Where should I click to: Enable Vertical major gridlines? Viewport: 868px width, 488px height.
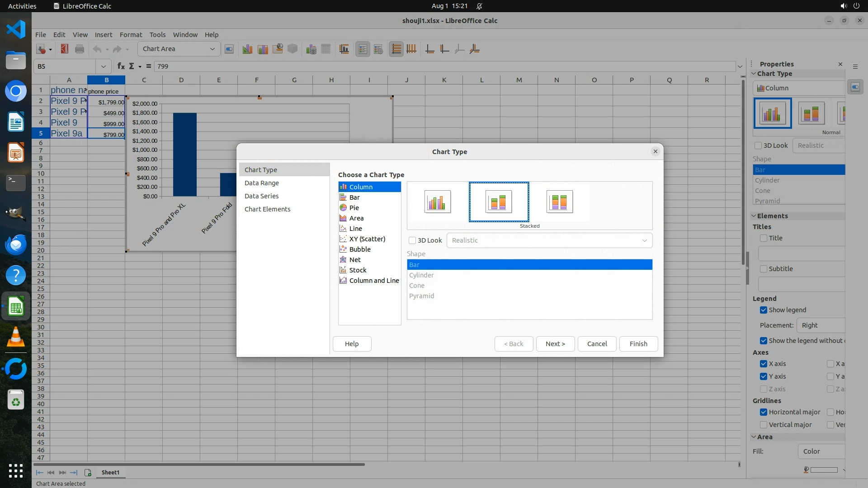tap(764, 425)
